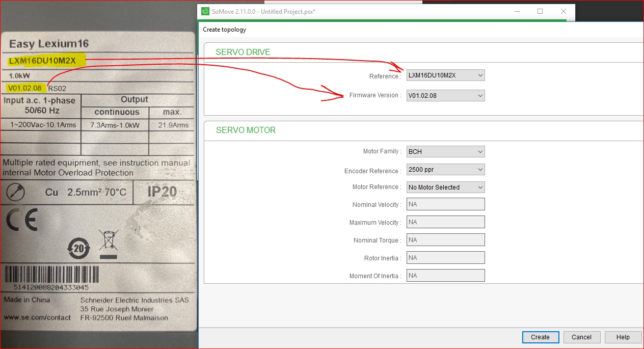
Task: Click the Nominal Velocity field
Action: coord(445,204)
